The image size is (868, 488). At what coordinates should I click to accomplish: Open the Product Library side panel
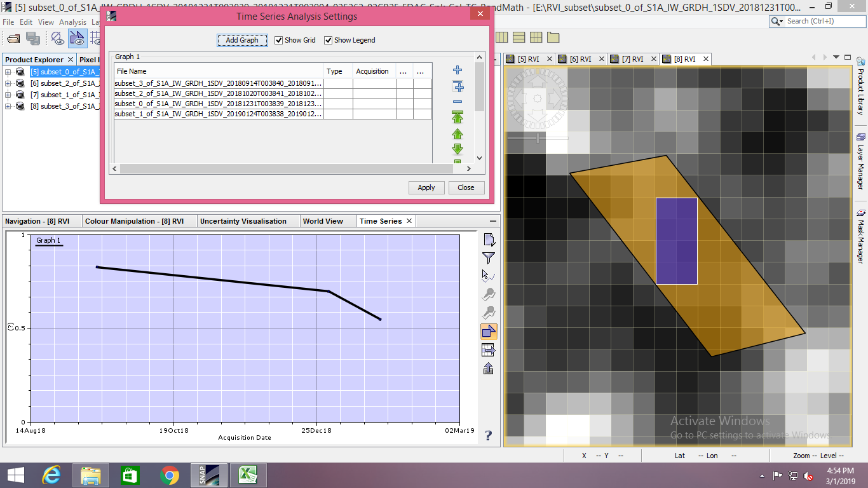[861, 86]
